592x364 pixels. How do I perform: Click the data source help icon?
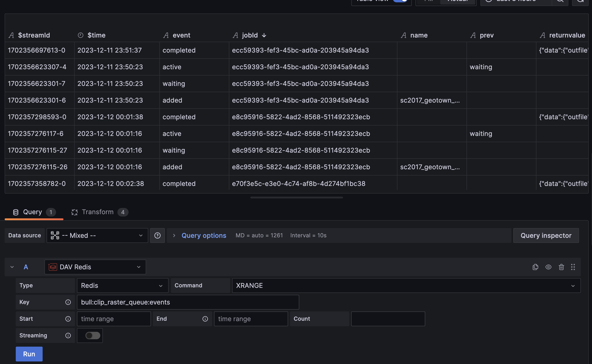pos(157,235)
